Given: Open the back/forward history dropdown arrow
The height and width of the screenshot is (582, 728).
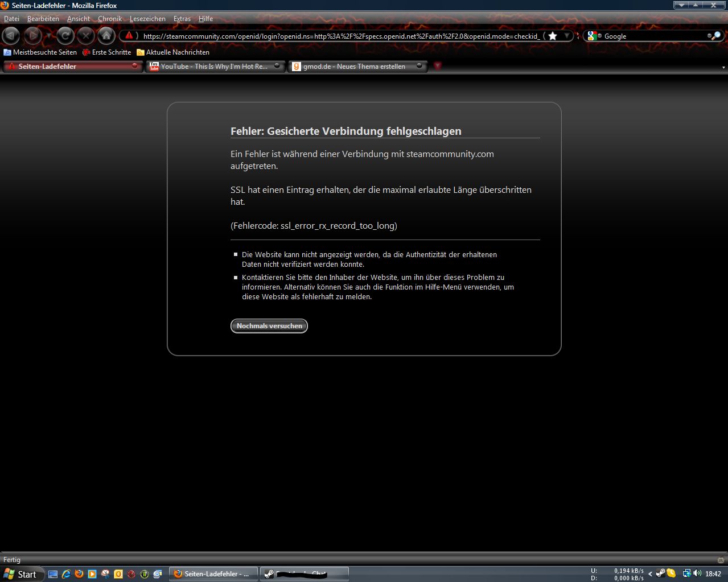Looking at the screenshot, I should tap(48, 36).
